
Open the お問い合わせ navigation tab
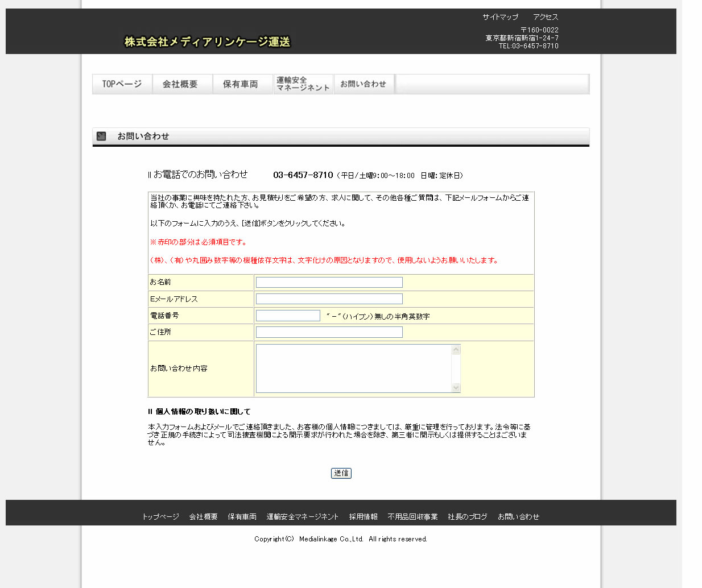[364, 84]
